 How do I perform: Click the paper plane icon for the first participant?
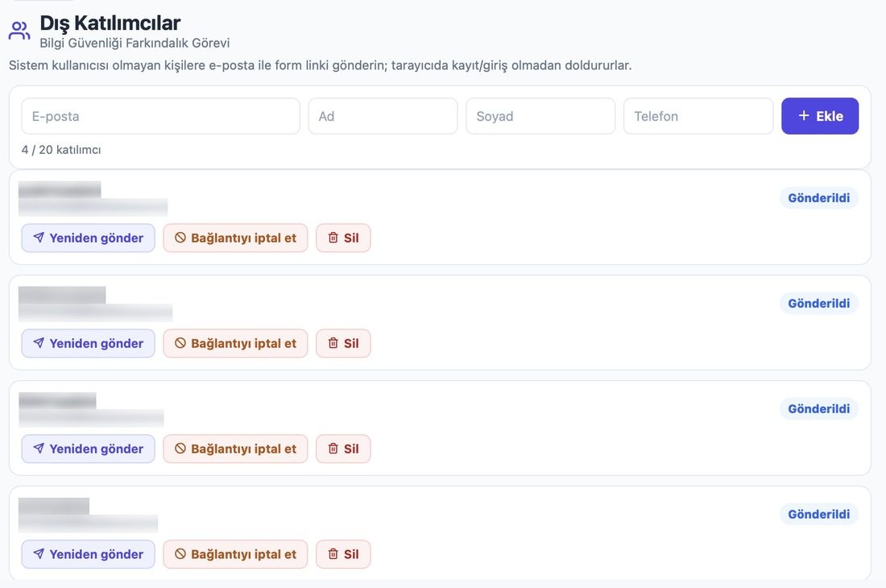coord(39,238)
